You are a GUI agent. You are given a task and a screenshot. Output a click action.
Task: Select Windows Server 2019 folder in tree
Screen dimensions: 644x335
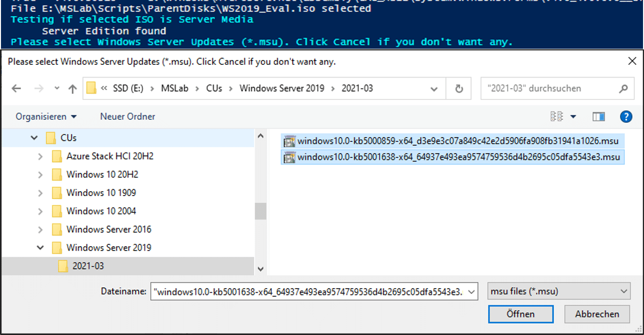109,247
